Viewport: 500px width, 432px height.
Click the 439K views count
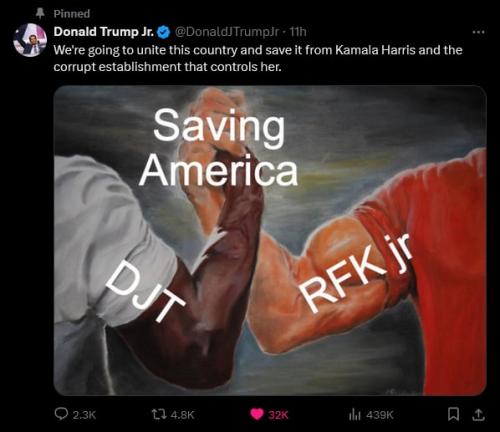tap(380, 415)
